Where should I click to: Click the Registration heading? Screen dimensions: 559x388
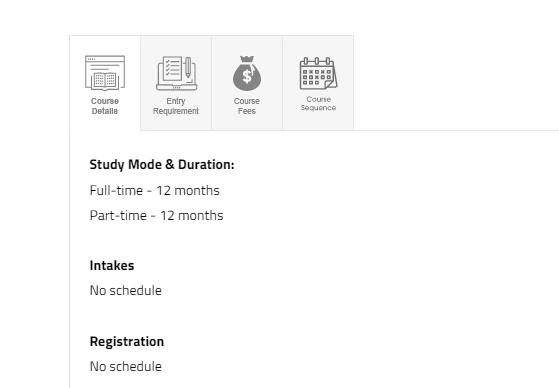[127, 342]
